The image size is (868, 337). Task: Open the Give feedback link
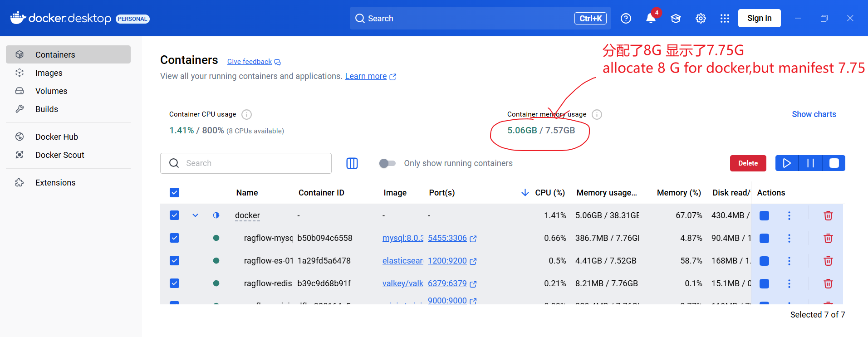tap(254, 62)
